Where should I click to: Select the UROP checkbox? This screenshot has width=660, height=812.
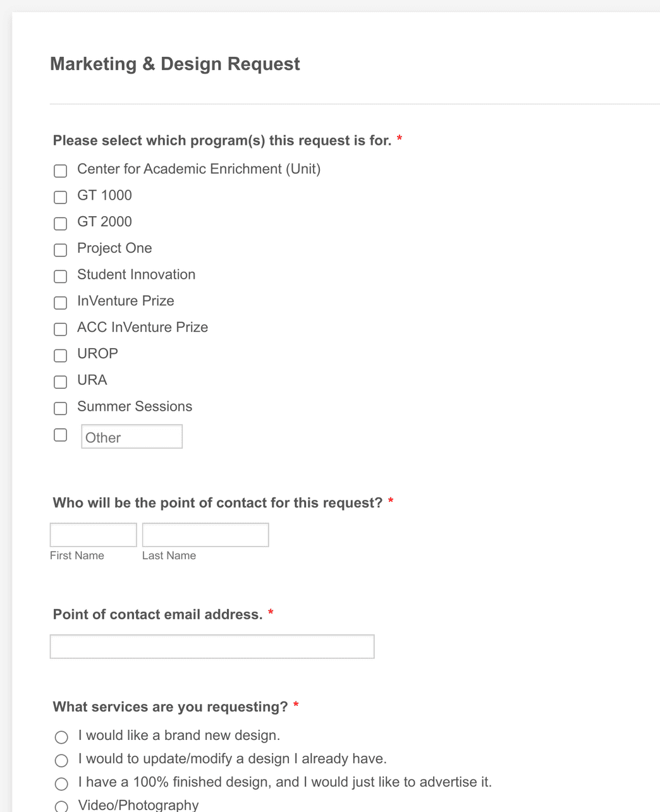tap(60, 355)
